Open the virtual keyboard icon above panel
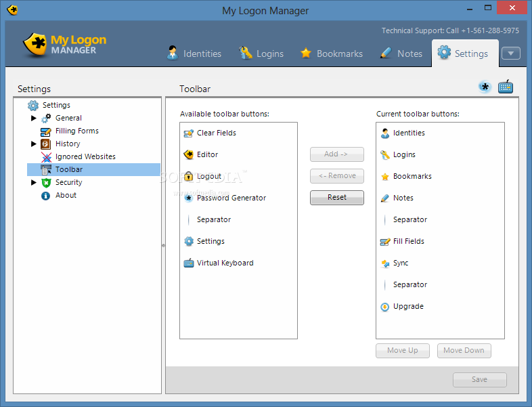Image resolution: width=532 pixels, height=407 pixels. tap(506, 87)
